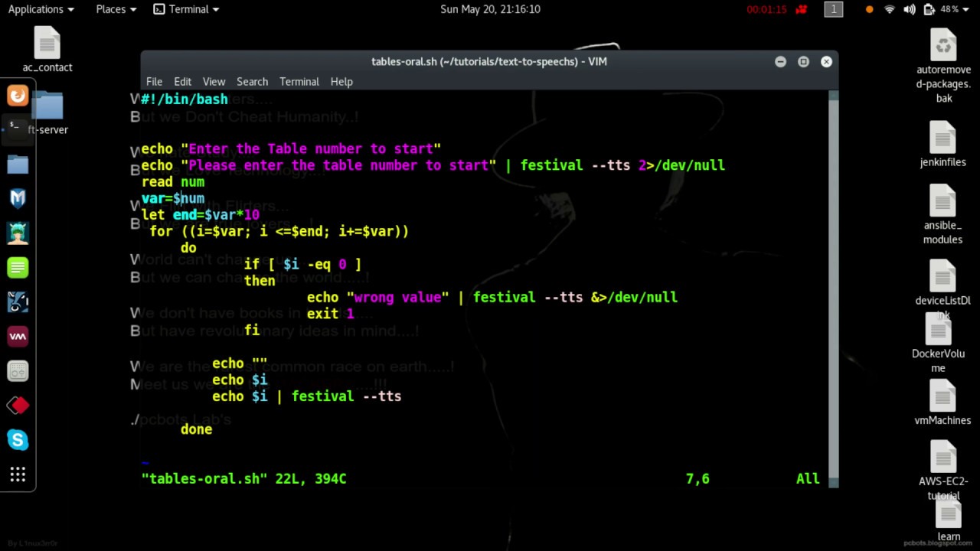The image size is (980, 551).
Task: Open the clock showing Sun May 20, 21:16:10
Action: click(x=490, y=9)
